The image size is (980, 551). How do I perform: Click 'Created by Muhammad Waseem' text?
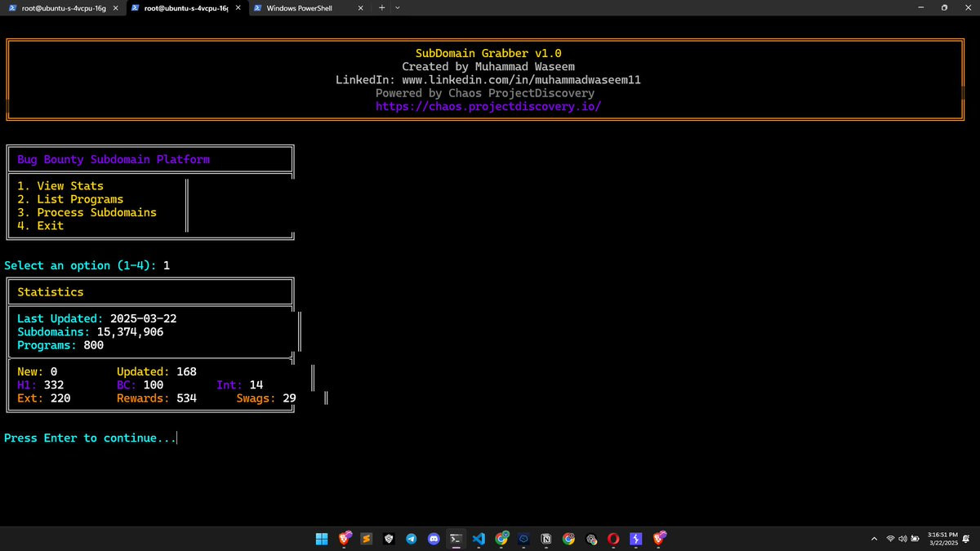point(488,66)
